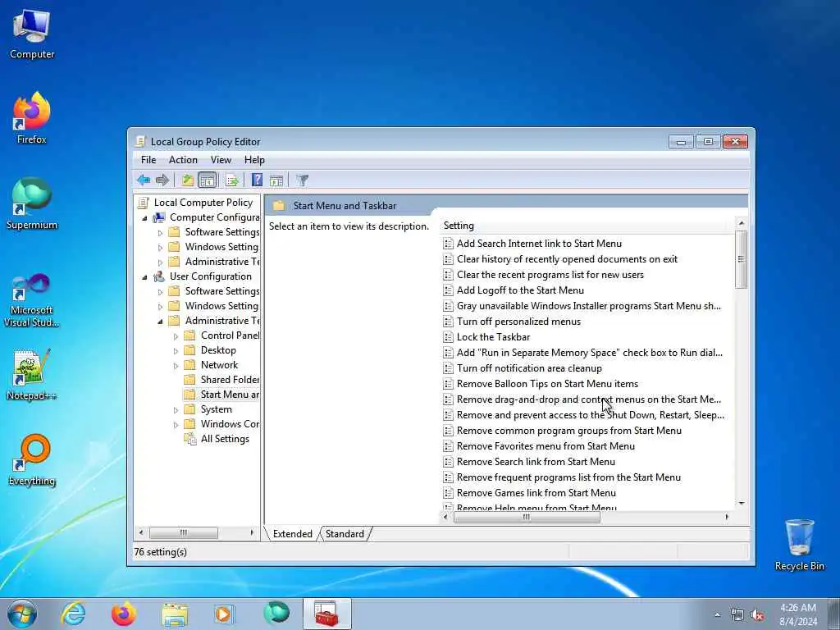The width and height of the screenshot is (840, 630).
Task: Expand the Desktop tree node
Action: [176, 351]
